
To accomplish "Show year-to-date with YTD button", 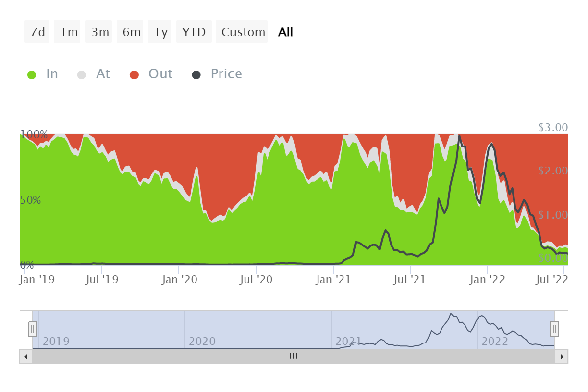I will coord(194,32).
